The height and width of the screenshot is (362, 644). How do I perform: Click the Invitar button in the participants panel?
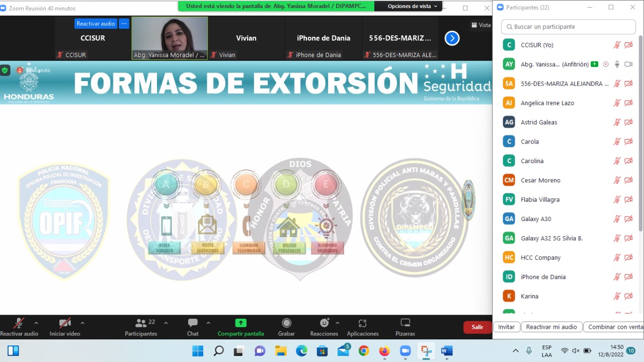coord(506,327)
